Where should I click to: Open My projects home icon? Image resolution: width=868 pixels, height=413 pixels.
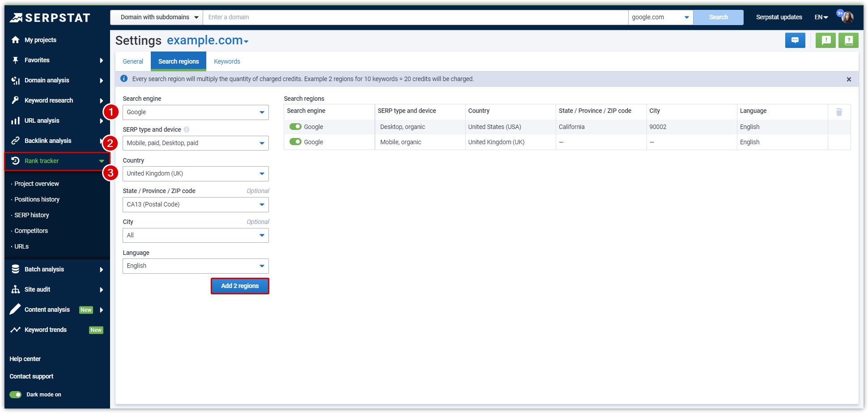point(15,40)
